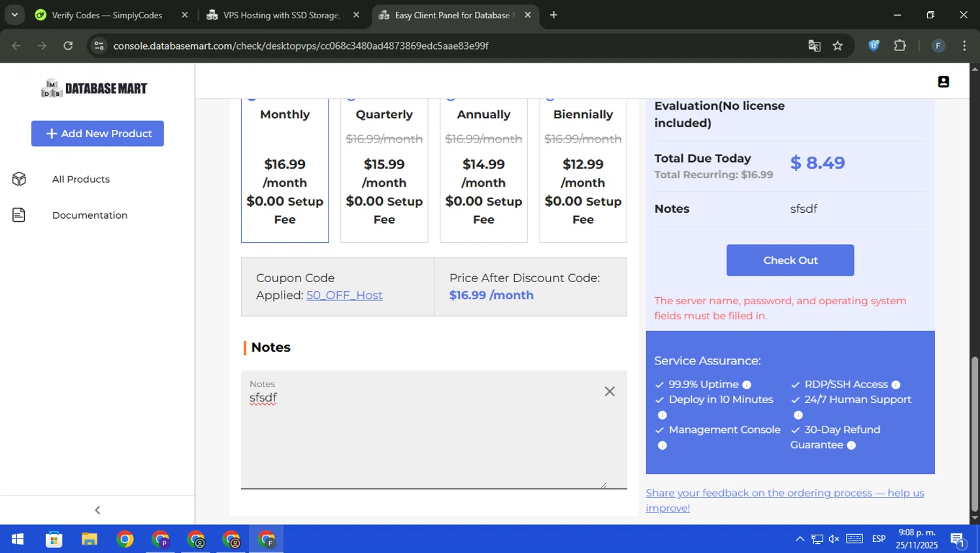Open the Extensions puzzle icon
Viewport: 980px width, 553px height.
900,46
